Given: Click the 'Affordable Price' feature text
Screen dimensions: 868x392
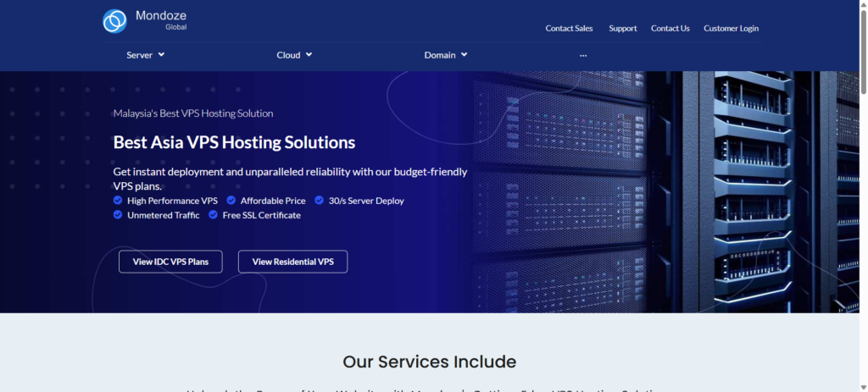Looking at the screenshot, I should click(273, 201).
